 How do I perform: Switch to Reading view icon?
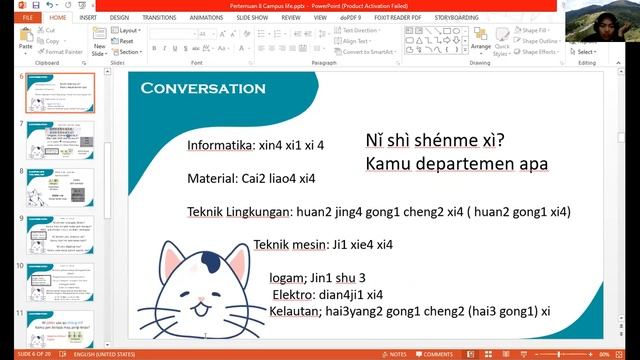point(506,354)
